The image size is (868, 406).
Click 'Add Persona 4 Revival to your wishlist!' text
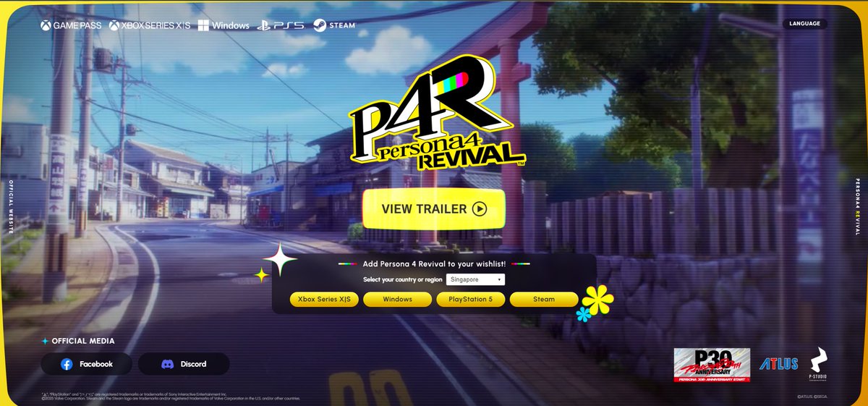point(434,264)
